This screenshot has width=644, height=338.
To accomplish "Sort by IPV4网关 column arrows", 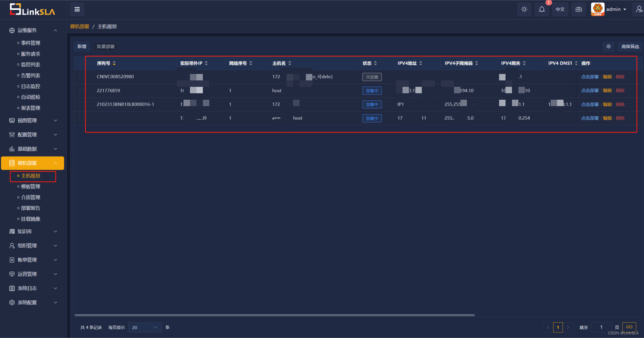I will (x=524, y=63).
